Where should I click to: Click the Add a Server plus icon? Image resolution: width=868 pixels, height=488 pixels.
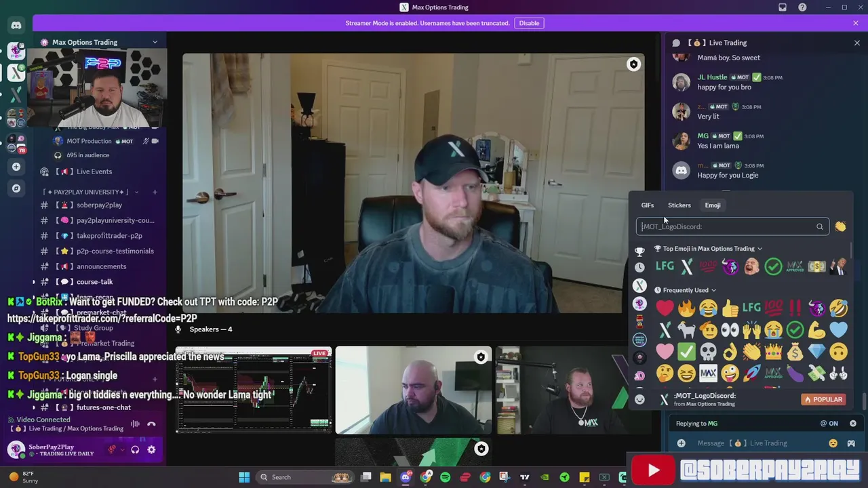(16, 167)
